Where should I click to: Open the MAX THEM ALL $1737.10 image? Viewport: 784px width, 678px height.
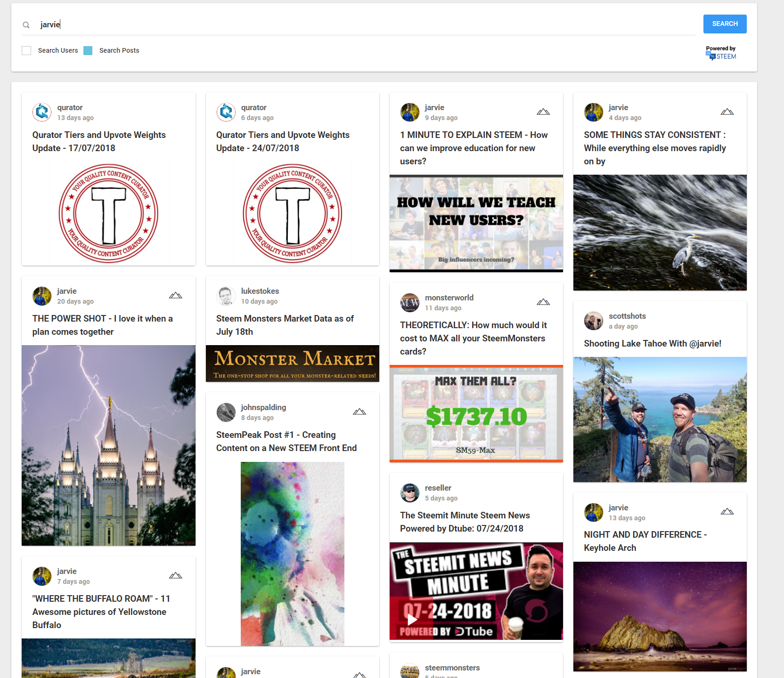(476, 413)
